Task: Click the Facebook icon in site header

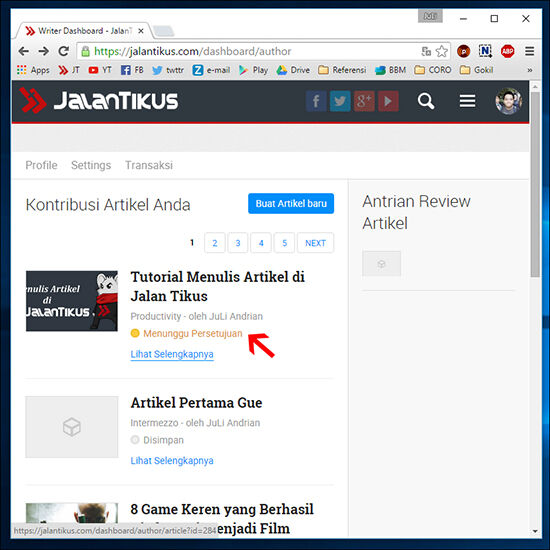Action: tap(316, 101)
